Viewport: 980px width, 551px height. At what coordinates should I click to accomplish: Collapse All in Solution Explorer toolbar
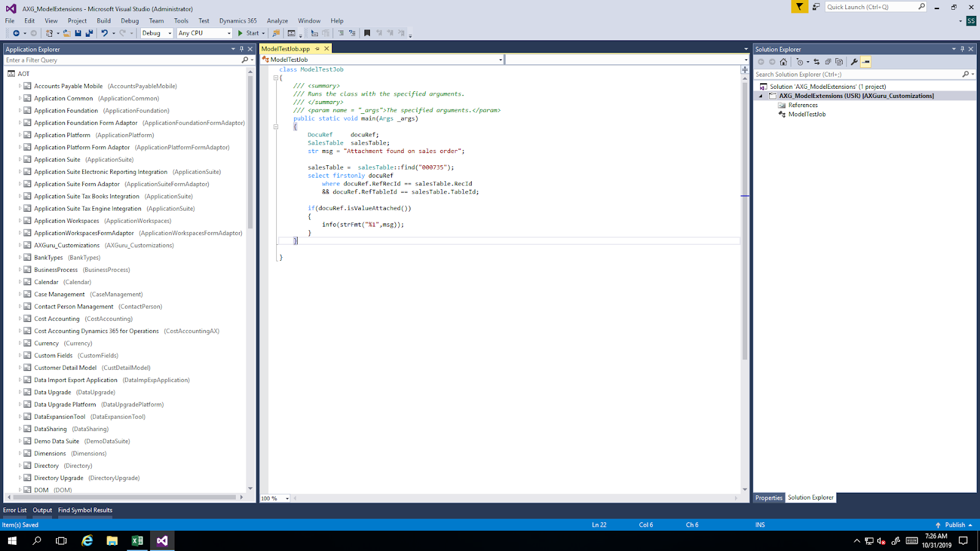click(828, 62)
